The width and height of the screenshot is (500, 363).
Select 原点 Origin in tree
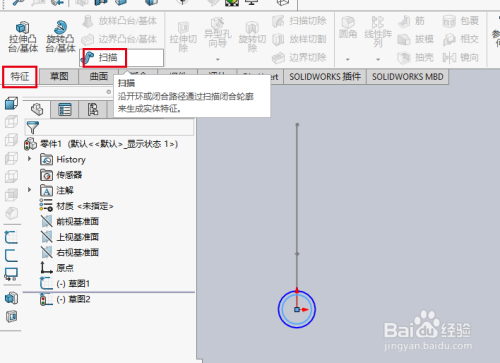(57, 268)
